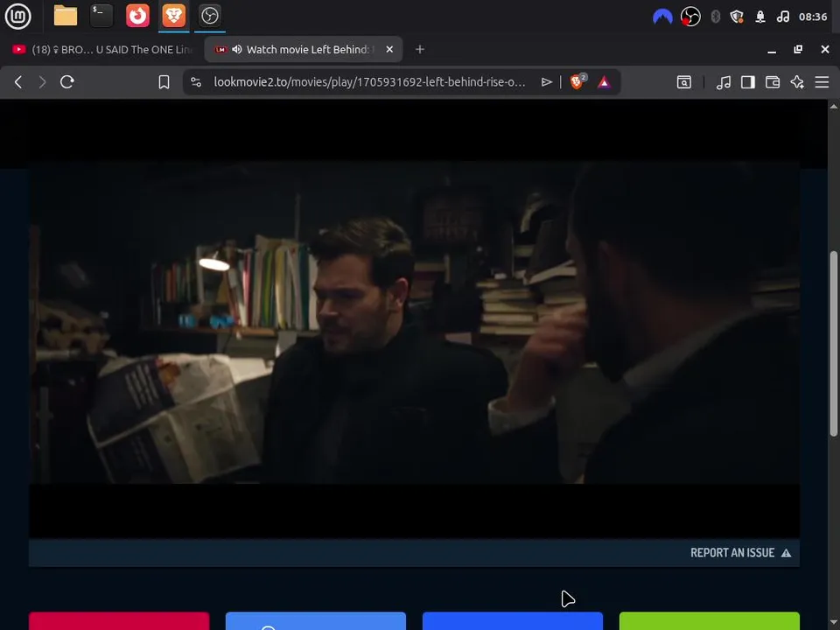
Task: Open the tab search toolbar icon
Action: coord(684,82)
